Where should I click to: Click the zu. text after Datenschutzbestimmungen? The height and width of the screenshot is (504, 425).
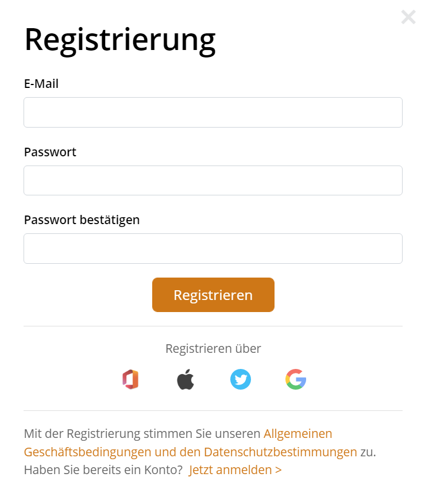[368, 452]
